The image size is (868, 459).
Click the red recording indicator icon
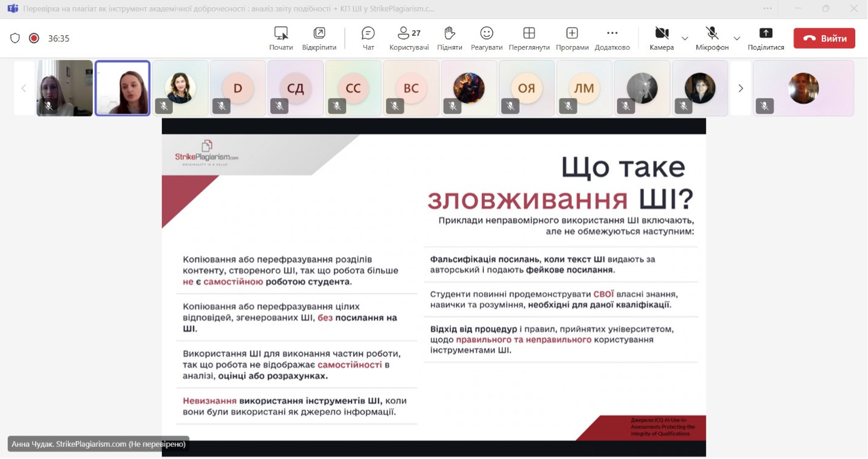click(x=34, y=38)
